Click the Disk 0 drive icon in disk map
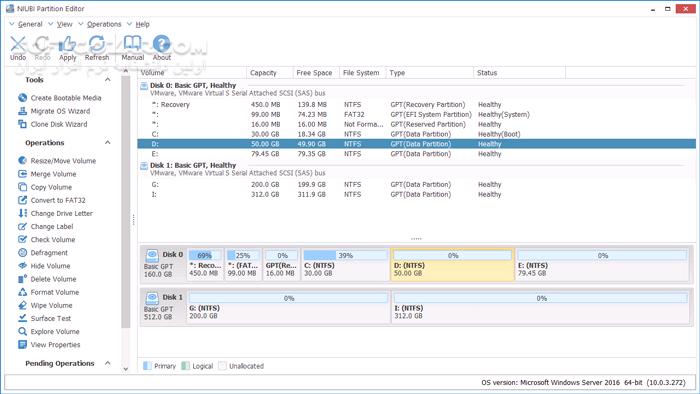The image size is (700, 394). 152,255
